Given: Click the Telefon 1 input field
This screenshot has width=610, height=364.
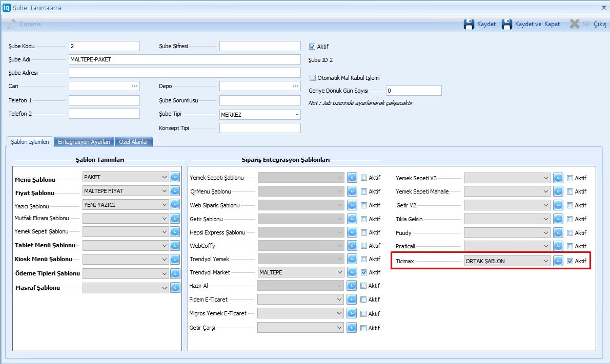Looking at the screenshot, I should pos(104,100).
